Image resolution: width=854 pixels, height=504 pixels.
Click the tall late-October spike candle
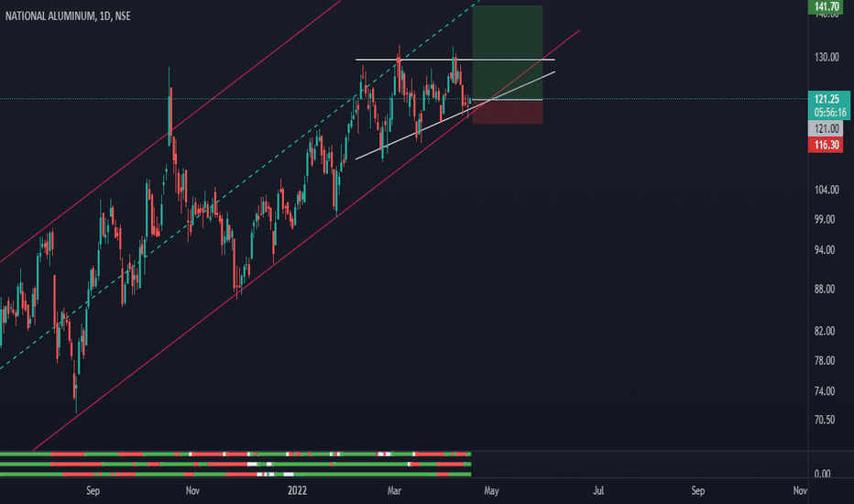point(170,106)
